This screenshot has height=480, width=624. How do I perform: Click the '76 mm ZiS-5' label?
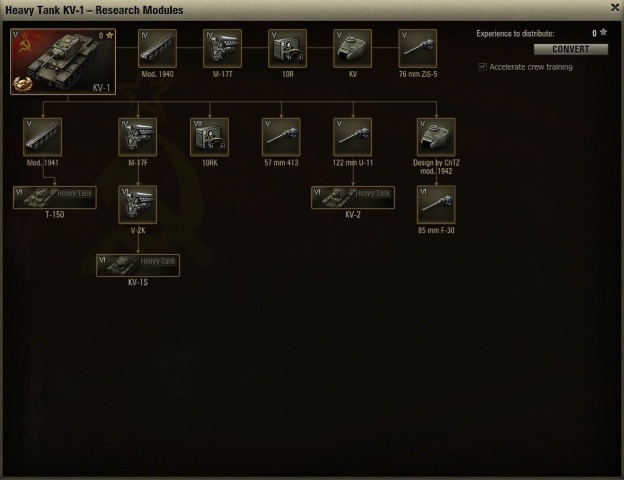tap(418, 74)
